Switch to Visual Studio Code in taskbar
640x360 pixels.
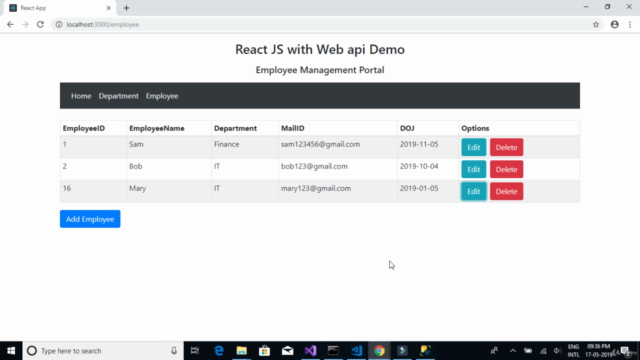coord(356,351)
